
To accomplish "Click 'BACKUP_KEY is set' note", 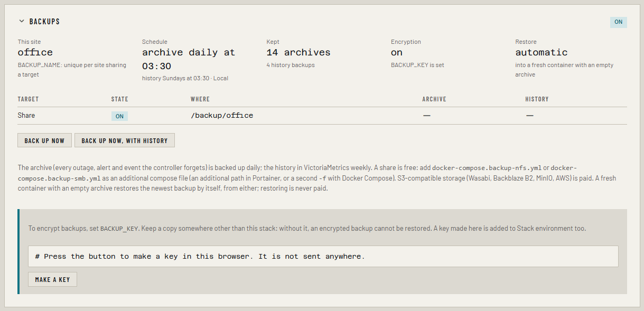I will (417, 65).
